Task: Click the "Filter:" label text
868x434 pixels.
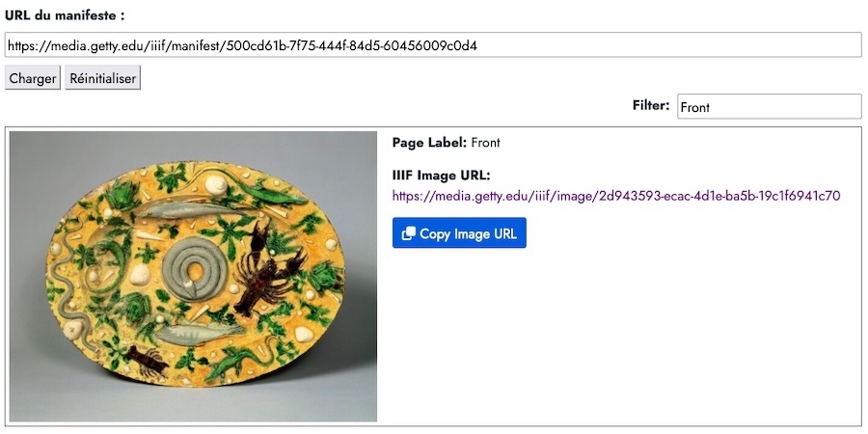Action: [650, 105]
